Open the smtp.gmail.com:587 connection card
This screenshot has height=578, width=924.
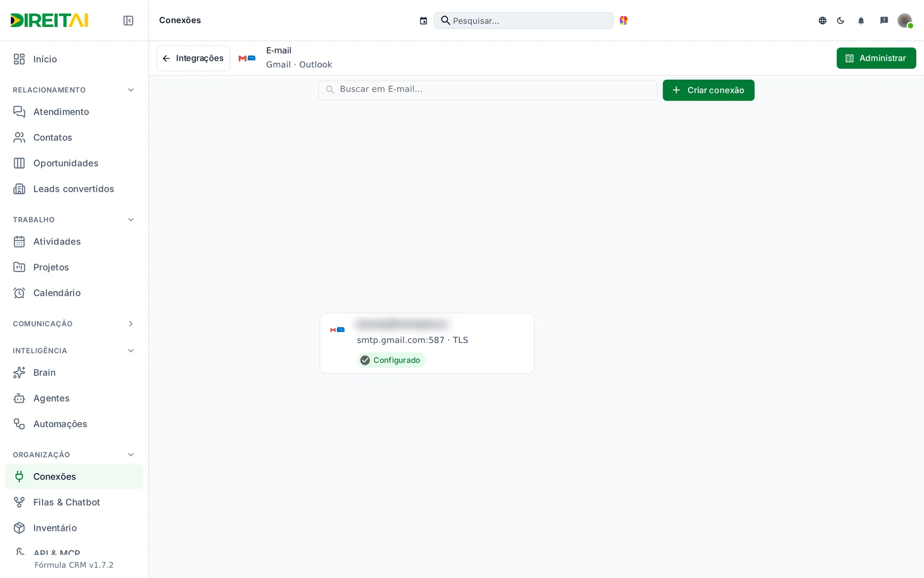(427, 343)
